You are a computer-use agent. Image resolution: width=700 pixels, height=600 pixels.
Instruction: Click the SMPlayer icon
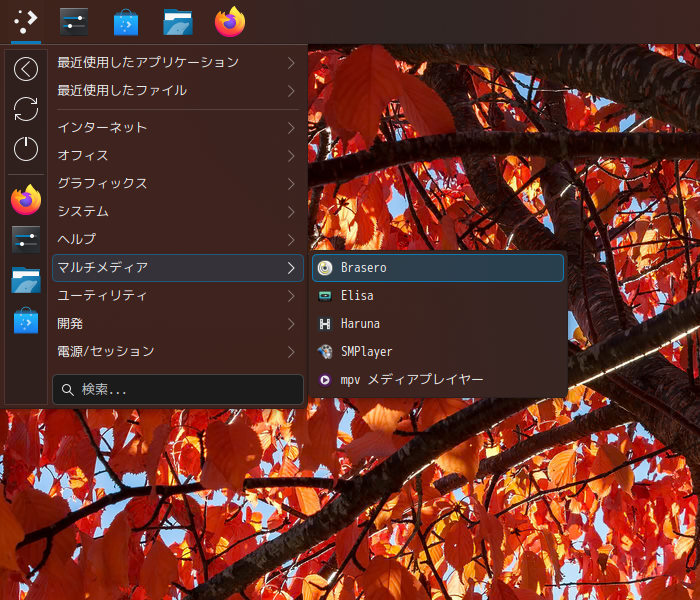(x=325, y=352)
